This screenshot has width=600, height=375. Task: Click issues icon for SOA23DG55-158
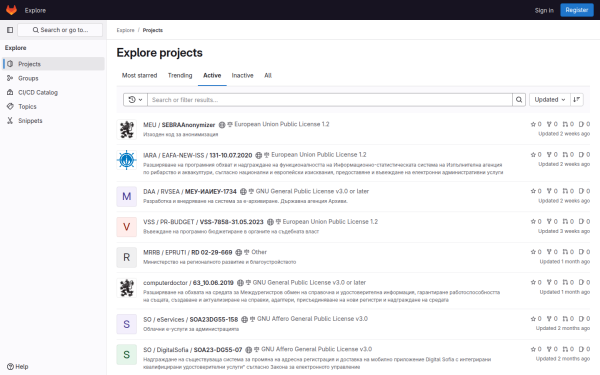(x=581, y=319)
